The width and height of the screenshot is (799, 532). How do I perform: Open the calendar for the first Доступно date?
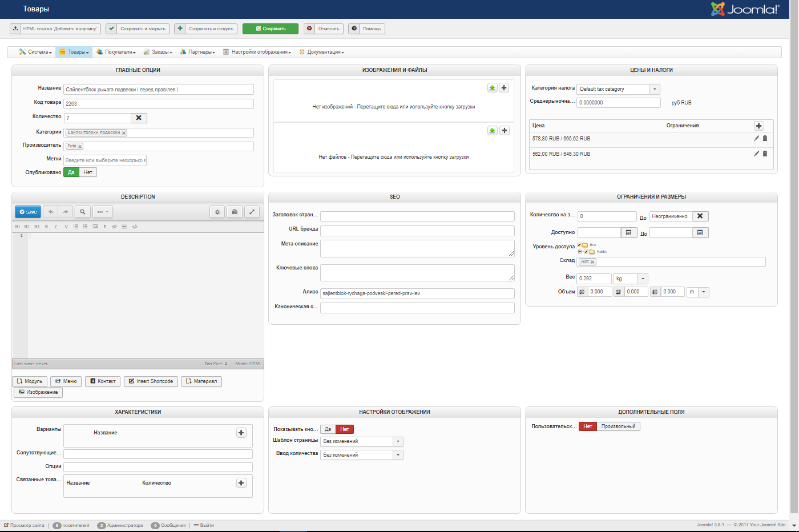[628, 233]
